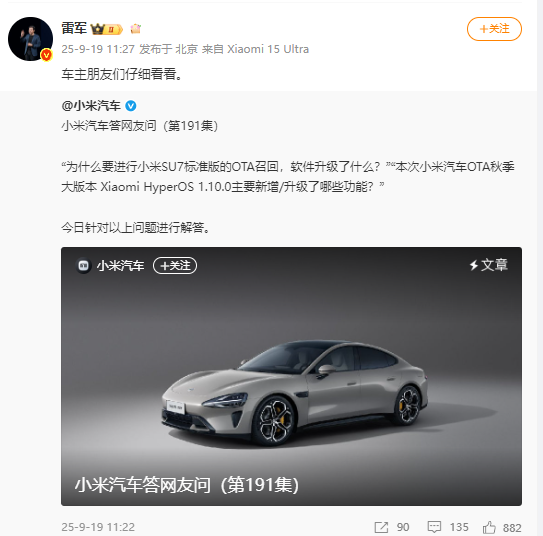
Task: Follow Lei Jun with orange +关注 button
Action: pyautogui.click(x=494, y=29)
